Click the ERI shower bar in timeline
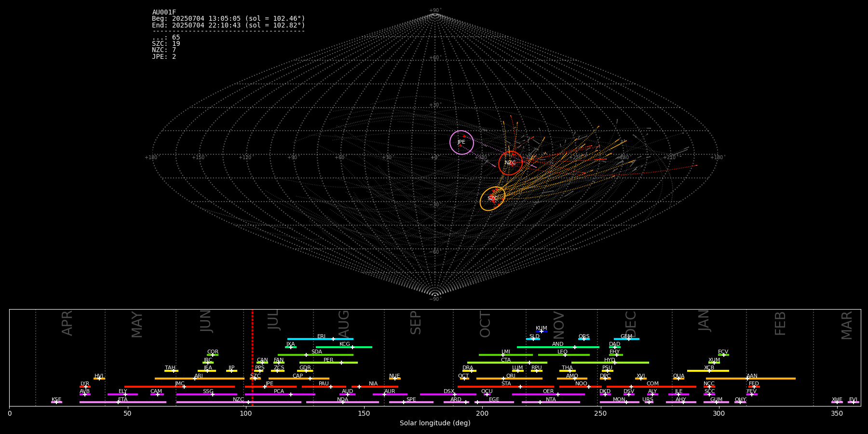Screen dimensions: 868x434 click(x=320, y=339)
